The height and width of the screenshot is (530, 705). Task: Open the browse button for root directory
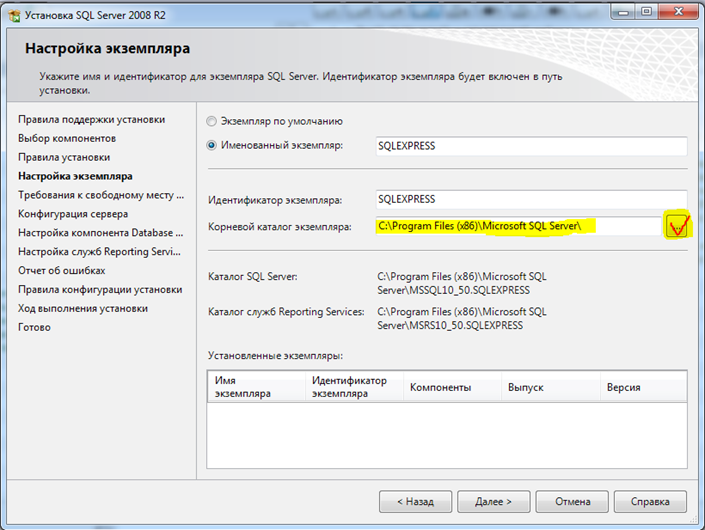[x=678, y=226]
